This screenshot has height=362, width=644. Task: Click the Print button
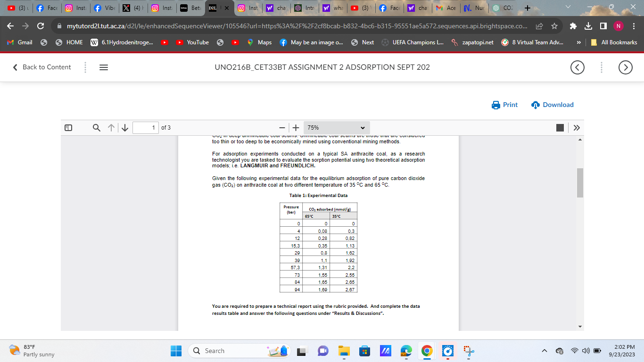point(504,105)
